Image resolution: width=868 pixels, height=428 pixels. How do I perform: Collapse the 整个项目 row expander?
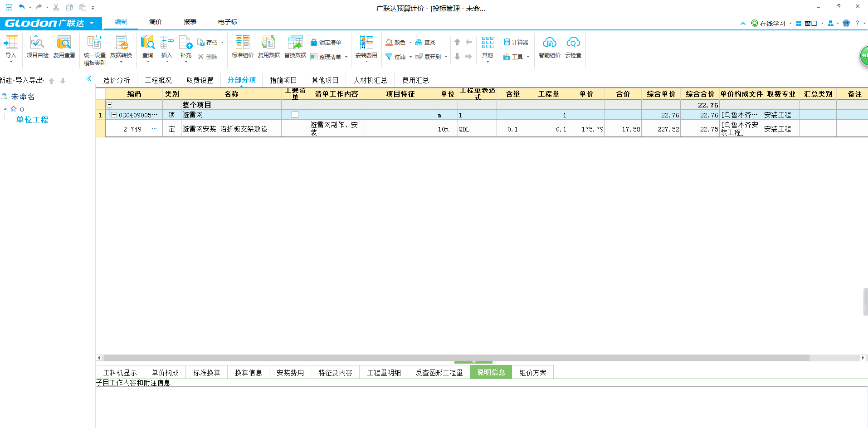click(109, 105)
